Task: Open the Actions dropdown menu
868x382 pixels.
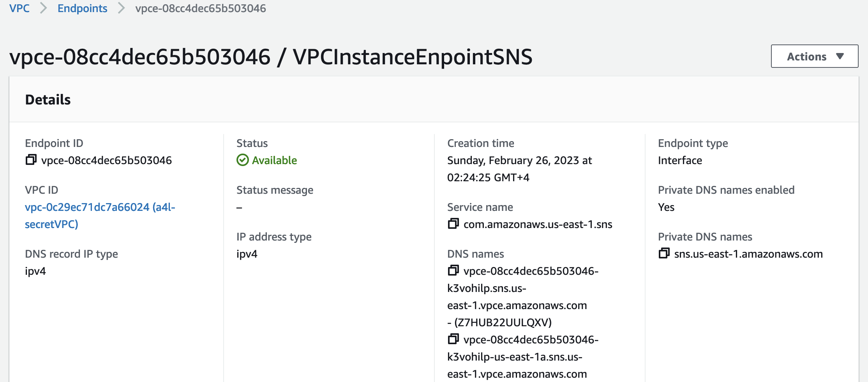Action: coord(815,56)
